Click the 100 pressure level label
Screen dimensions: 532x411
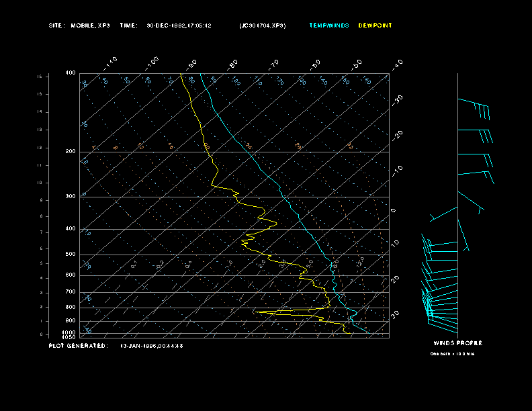pos(71,73)
